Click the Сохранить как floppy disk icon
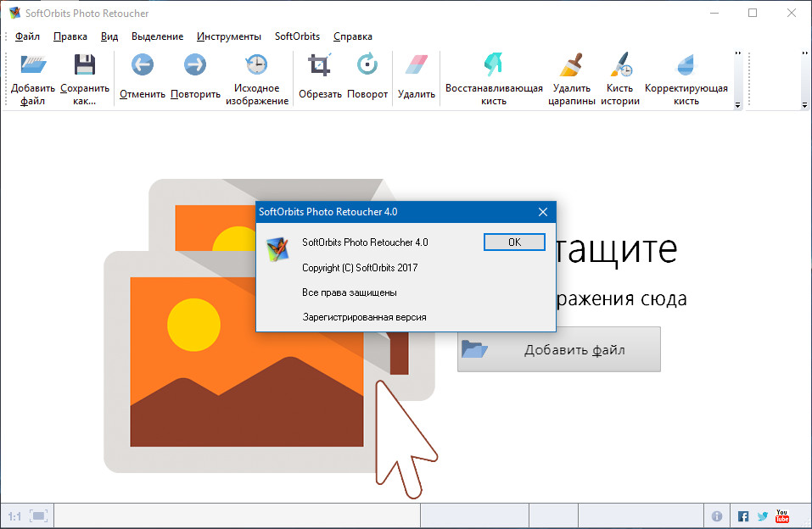This screenshot has width=812, height=529. [84, 66]
